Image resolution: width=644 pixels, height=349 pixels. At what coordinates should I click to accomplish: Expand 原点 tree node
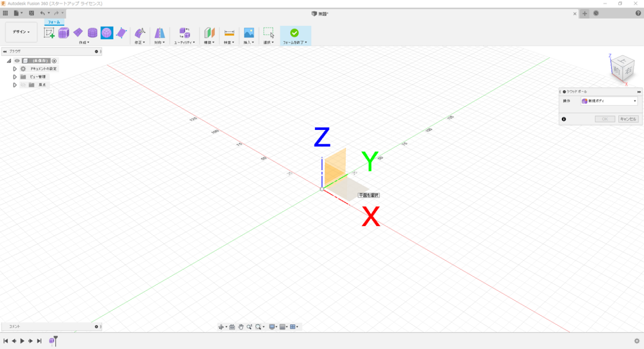(15, 85)
